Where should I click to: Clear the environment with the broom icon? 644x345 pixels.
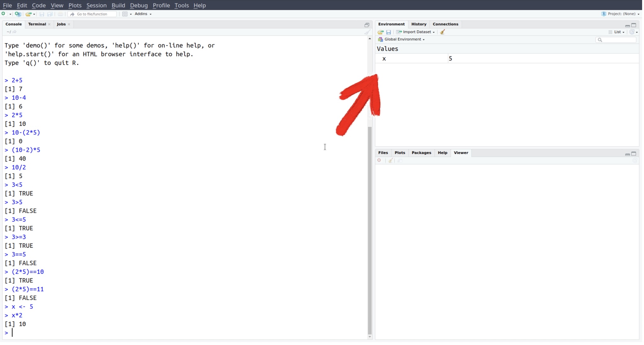coord(442,32)
